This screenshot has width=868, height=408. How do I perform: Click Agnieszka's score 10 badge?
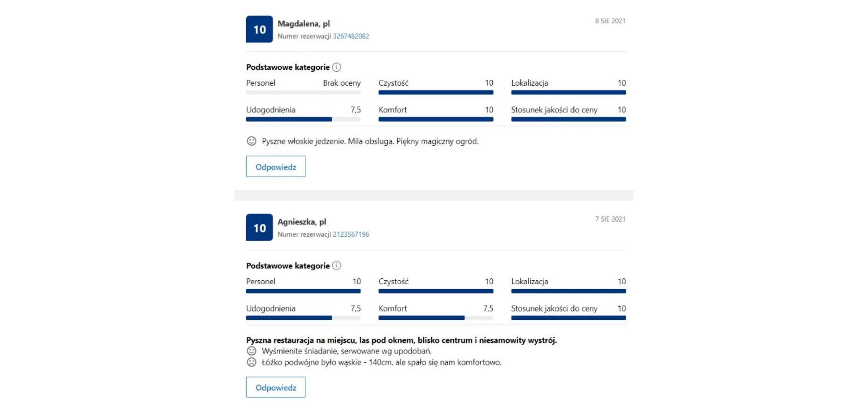coord(259,227)
